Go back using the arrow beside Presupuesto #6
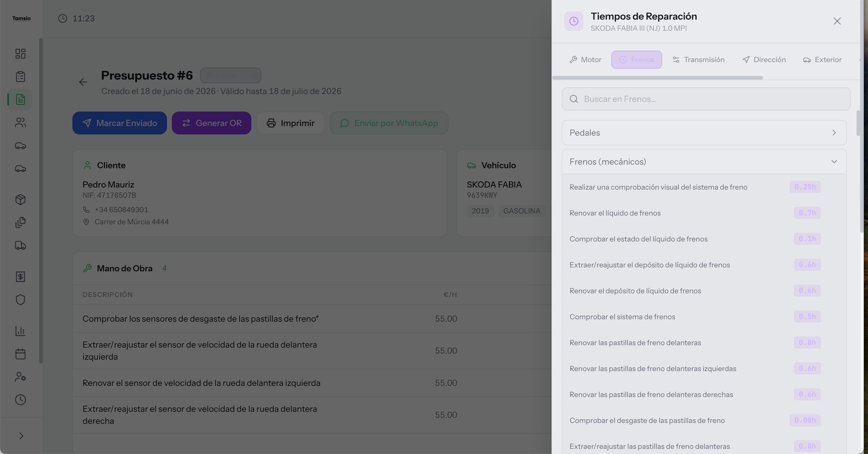 click(x=83, y=82)
